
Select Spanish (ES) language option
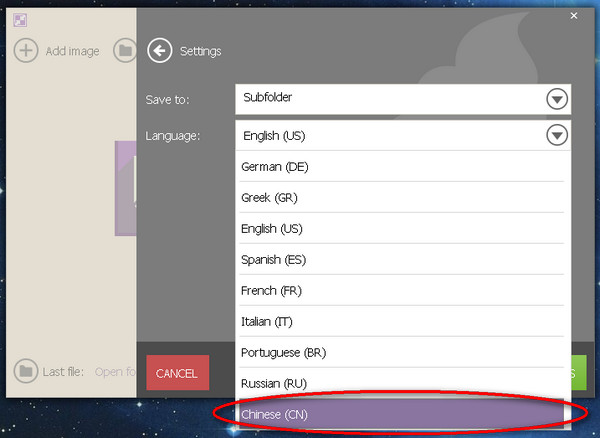click(402, 259)
